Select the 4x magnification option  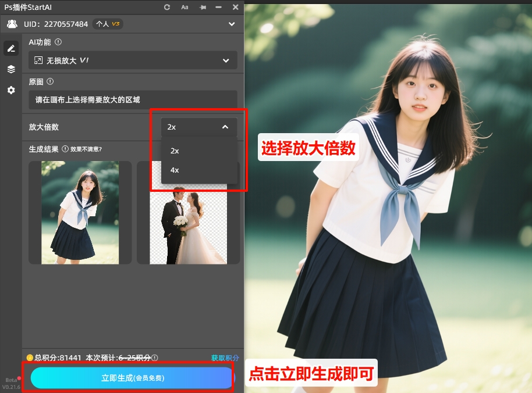click(x=175, y=170)
